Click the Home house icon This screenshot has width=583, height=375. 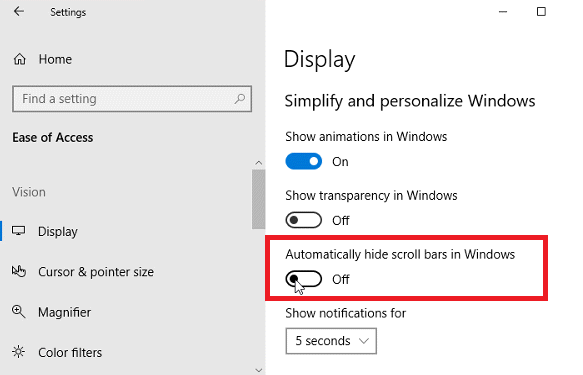[x=20, y=59]
